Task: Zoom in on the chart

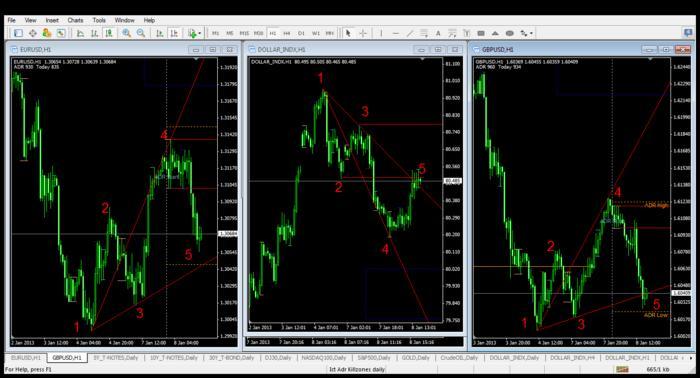Action: [127, 33]
